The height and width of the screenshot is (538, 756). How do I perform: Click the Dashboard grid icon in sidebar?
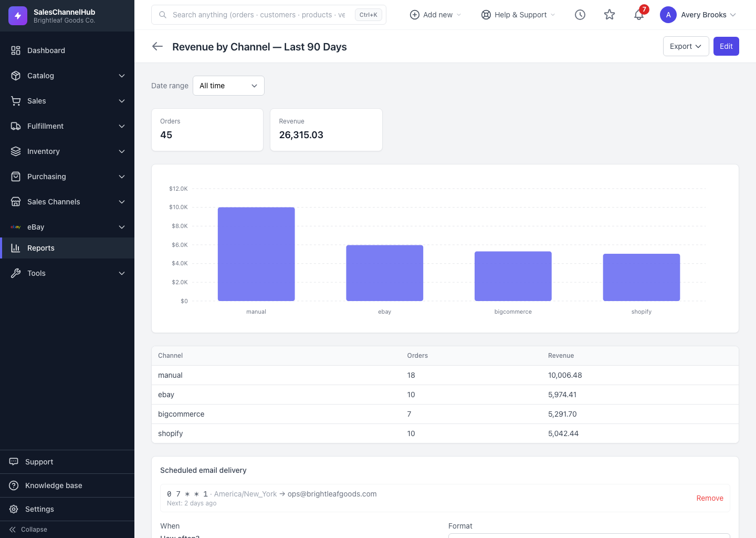pyautogui.click(x=16, y=50)
